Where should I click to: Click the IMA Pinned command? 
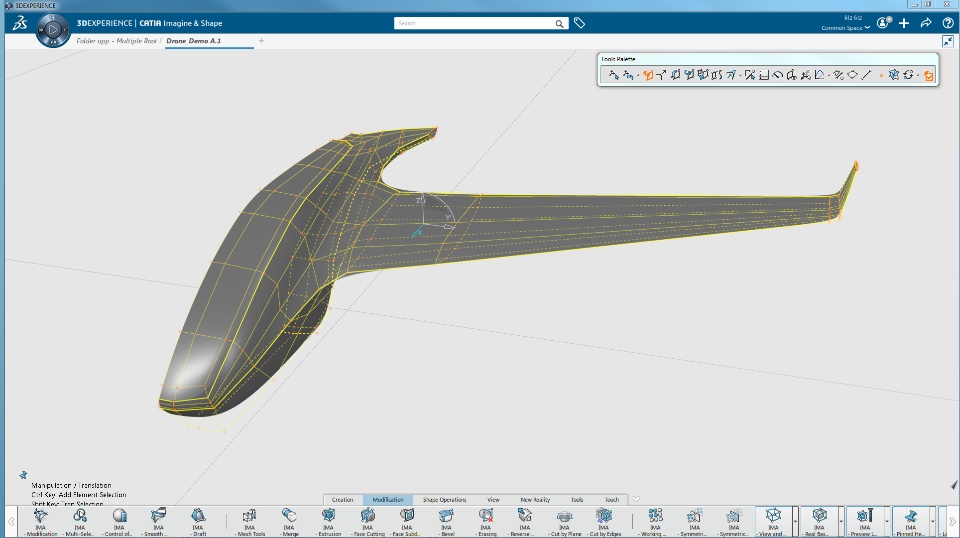(x=910, y=522)
